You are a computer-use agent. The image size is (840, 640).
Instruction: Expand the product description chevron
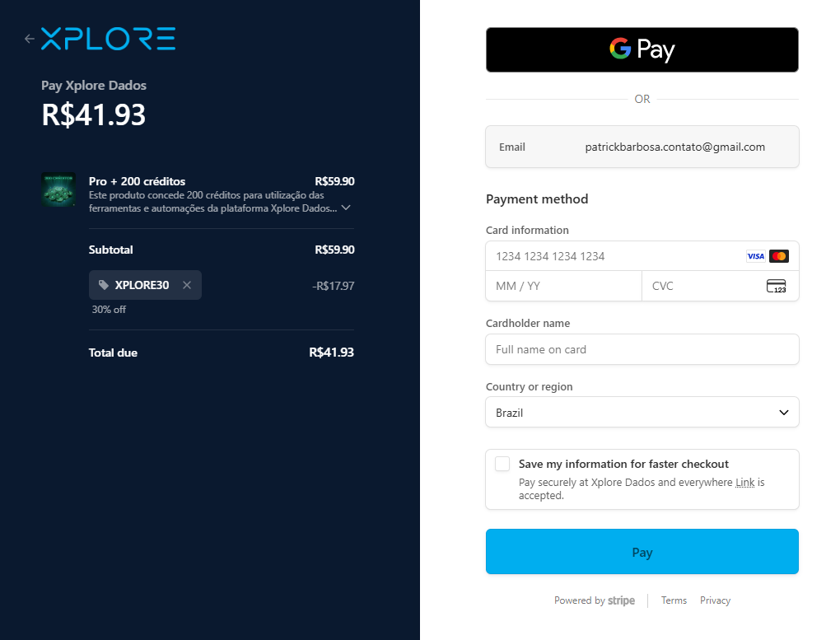(x=347, y=208)
